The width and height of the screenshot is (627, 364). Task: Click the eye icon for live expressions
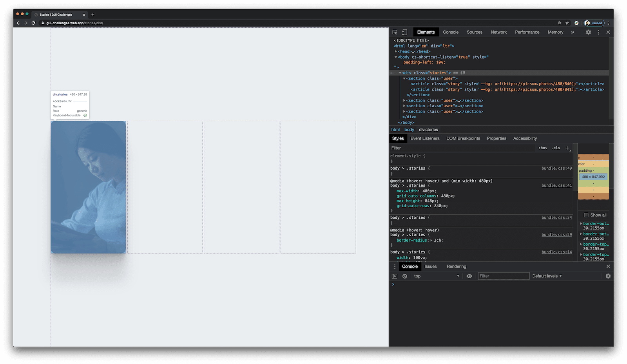coord(469,276)
